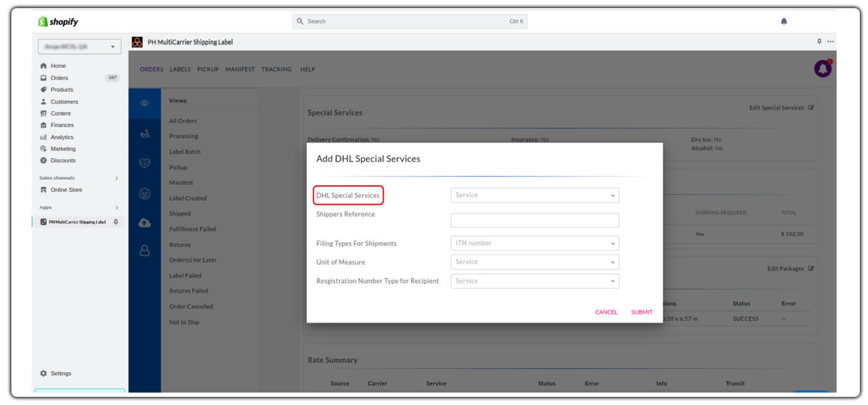
Task: Select Not to Ship view
Action: (x=184, y=323)
